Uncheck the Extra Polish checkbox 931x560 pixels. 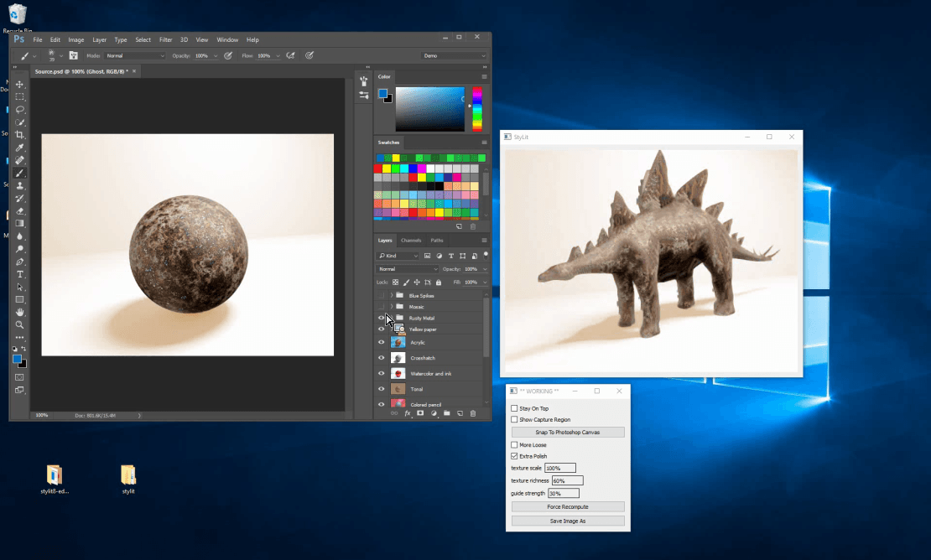click(x=514, y=456)
